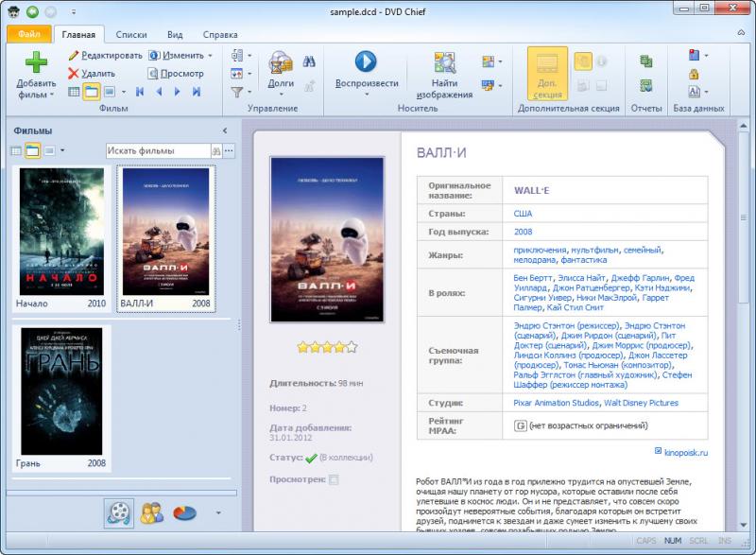The image size is (756, 555).
Task: Select the Главная ribbon tab
Action: coord(78,35)
